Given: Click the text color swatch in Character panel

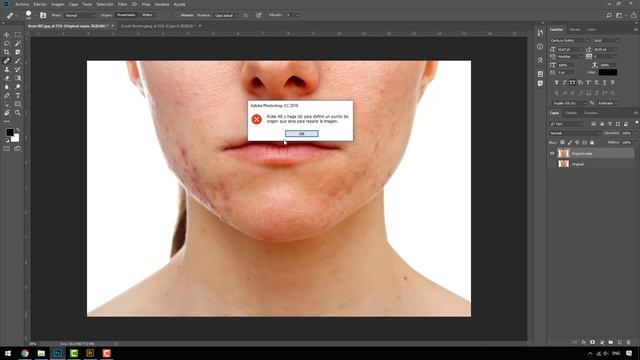Looking at the screenshot, I should pyautogui.click(x=608, y=72).
